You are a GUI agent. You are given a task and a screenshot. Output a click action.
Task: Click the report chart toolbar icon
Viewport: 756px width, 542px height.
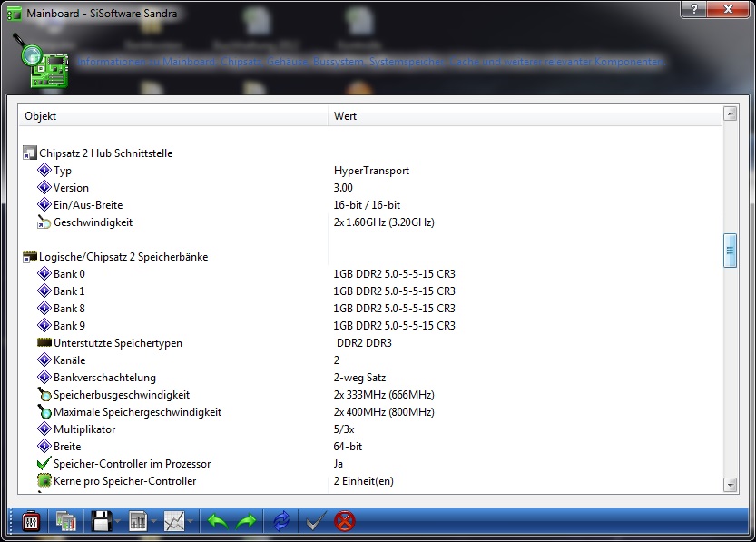[x=138, y=521]
